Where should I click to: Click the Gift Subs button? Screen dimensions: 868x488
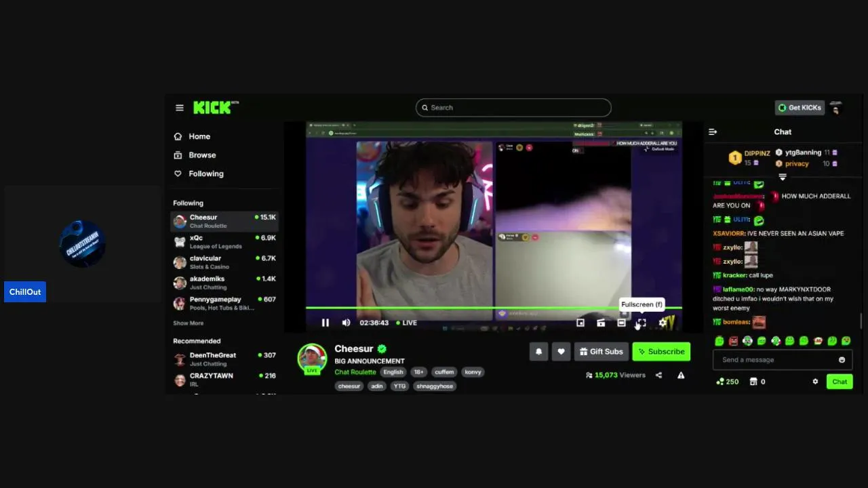click(601, 352)
